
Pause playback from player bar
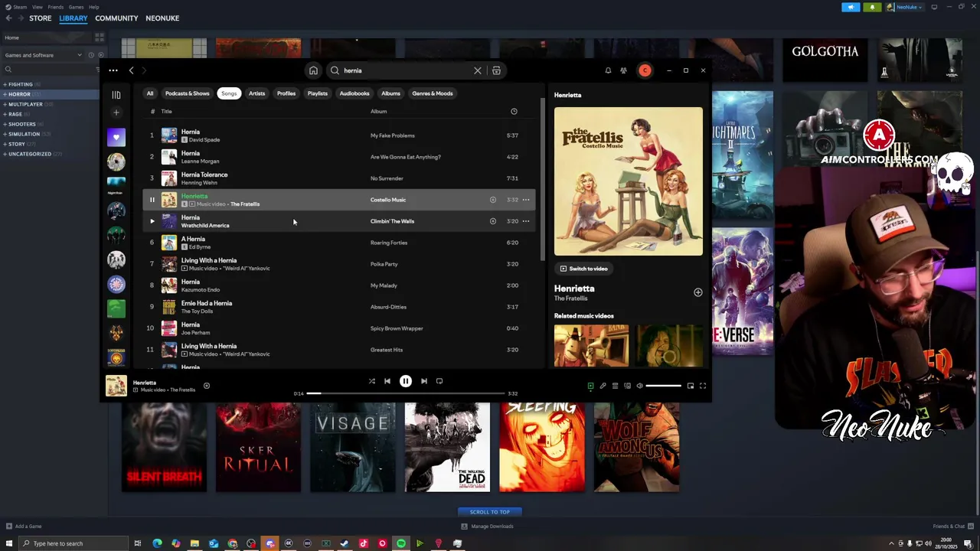tap(406, 381)
